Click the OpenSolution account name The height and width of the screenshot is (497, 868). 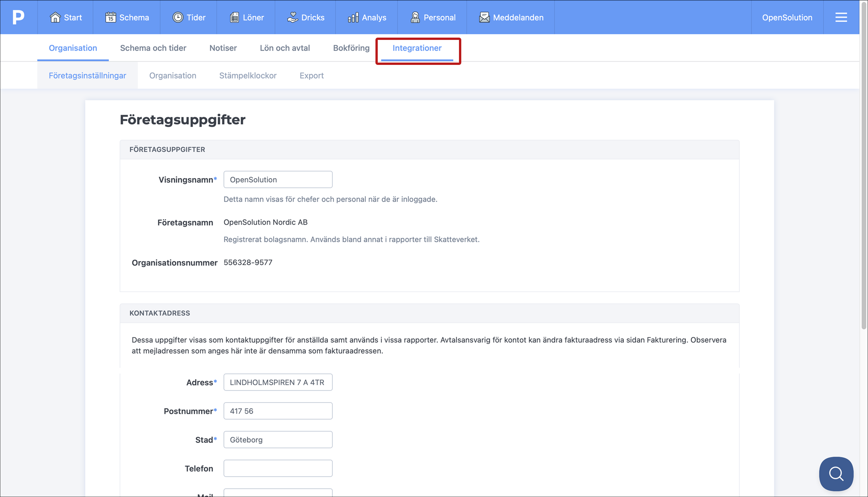tap(787, 18)
